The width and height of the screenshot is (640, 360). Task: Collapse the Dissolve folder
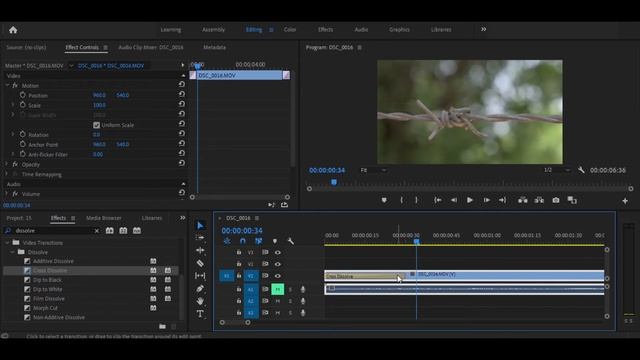pos(13,252)
